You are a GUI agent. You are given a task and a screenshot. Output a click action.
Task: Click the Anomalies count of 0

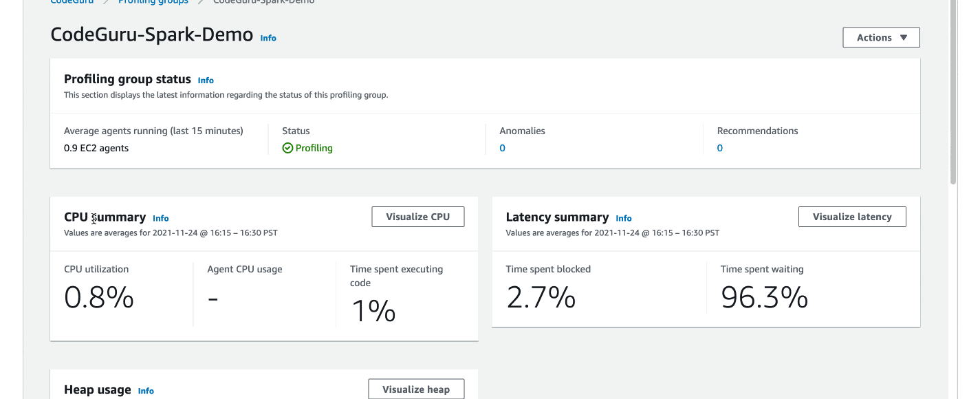click(502, 147)
